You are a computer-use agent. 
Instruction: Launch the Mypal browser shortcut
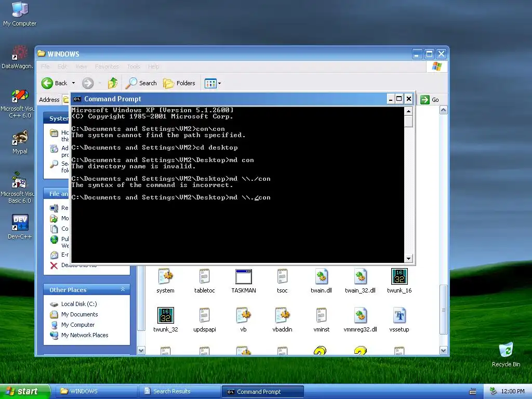[x=20, y=142]
